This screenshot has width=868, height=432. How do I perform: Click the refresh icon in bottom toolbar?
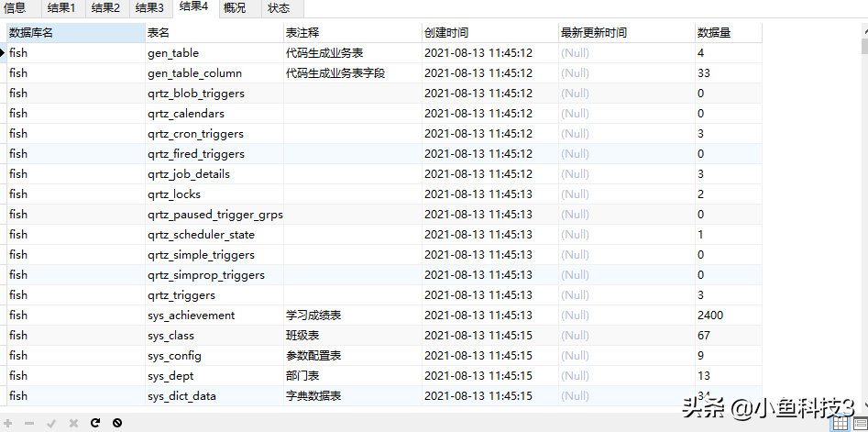(95, 423)
